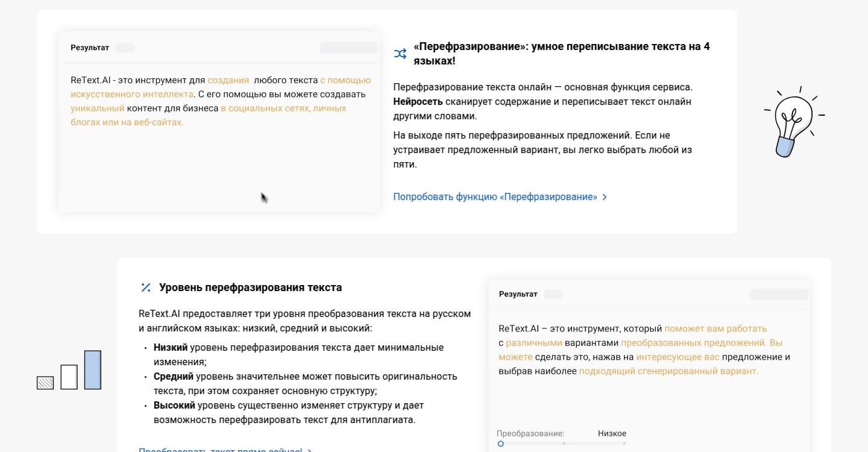Image resolution: width=868 pixels, height=452 pixels.
Task: Click the «Низкое» transformation level value
Action: click(612, 433)
